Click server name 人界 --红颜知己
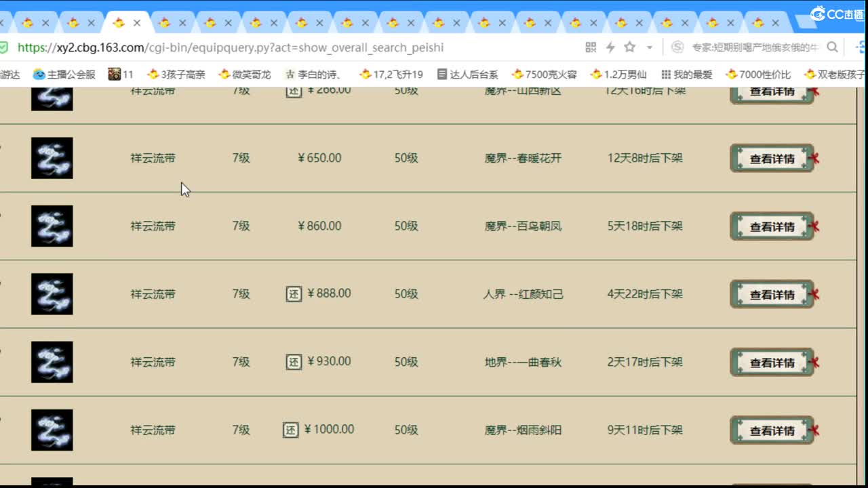Image resolution: width=868 pixels, height=488 pixels. (x=523, y=294)
